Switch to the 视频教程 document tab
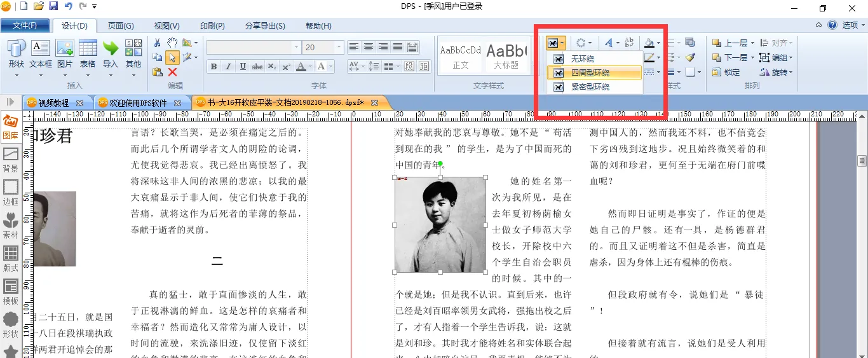868x358 pixels. 54,102
